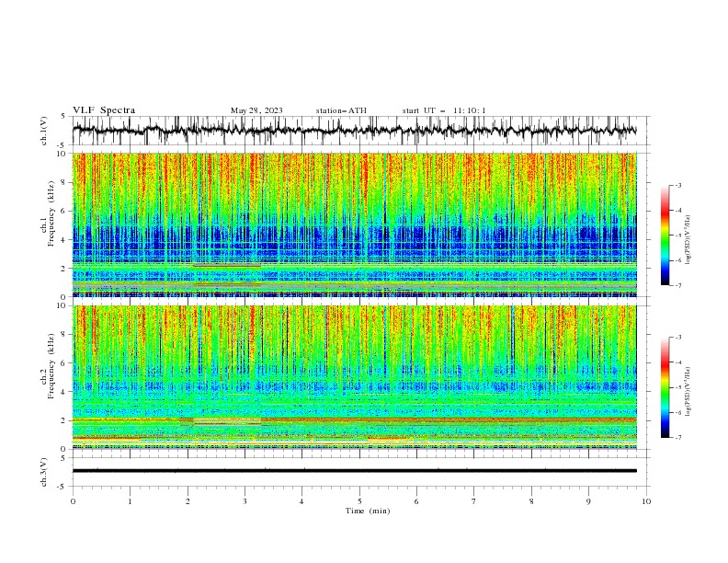The width and height of the screenshot is (728, 563).
Task: Click the ch.2 spectrogram panel
Action: coord(354,377)
